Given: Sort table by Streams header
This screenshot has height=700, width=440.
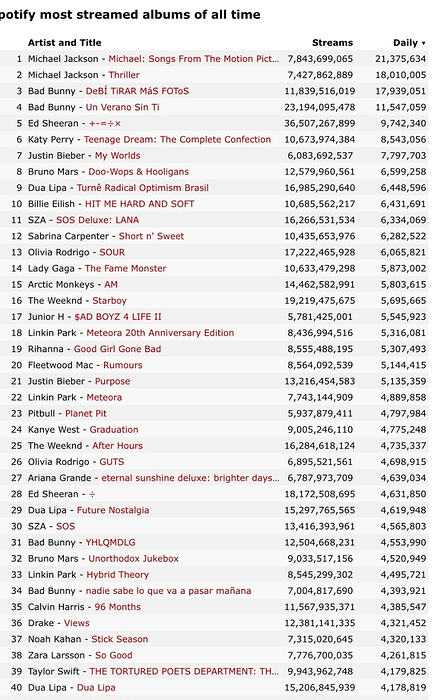Looking at the screenshot, I should (332, 43).
